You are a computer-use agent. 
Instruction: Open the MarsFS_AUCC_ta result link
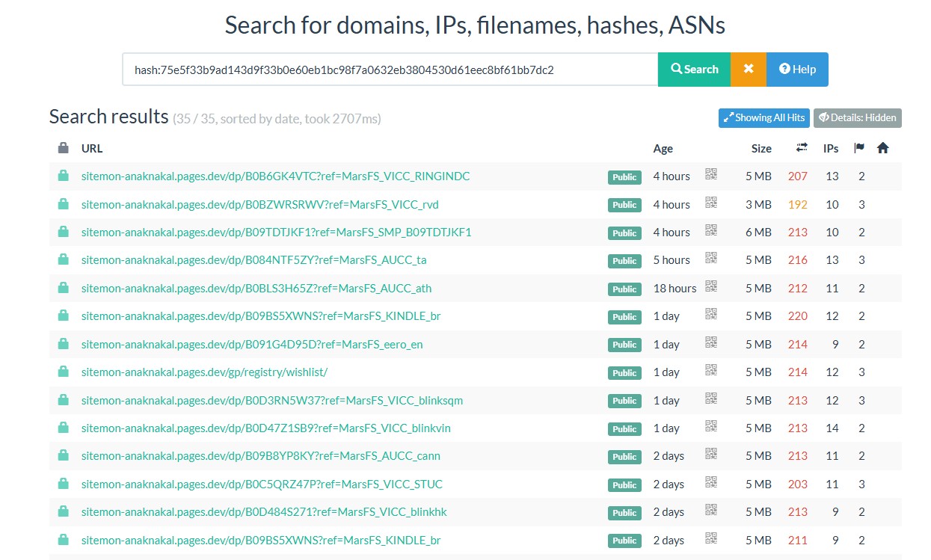coord(254,260)
